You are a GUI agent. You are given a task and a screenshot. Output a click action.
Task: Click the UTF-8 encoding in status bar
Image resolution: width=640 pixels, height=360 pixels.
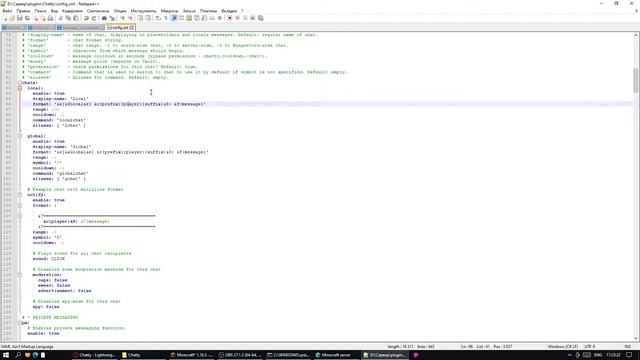click(590, 347)
